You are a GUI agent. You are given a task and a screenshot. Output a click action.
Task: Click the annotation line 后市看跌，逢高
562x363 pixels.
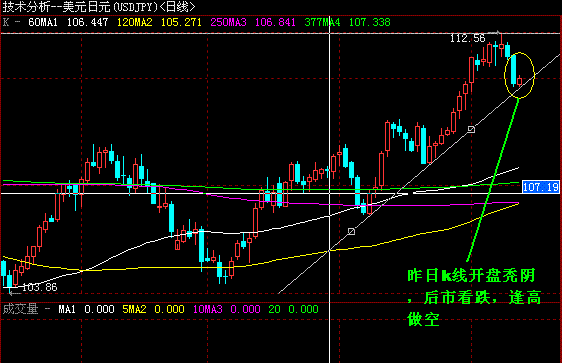tap(474, 297)
